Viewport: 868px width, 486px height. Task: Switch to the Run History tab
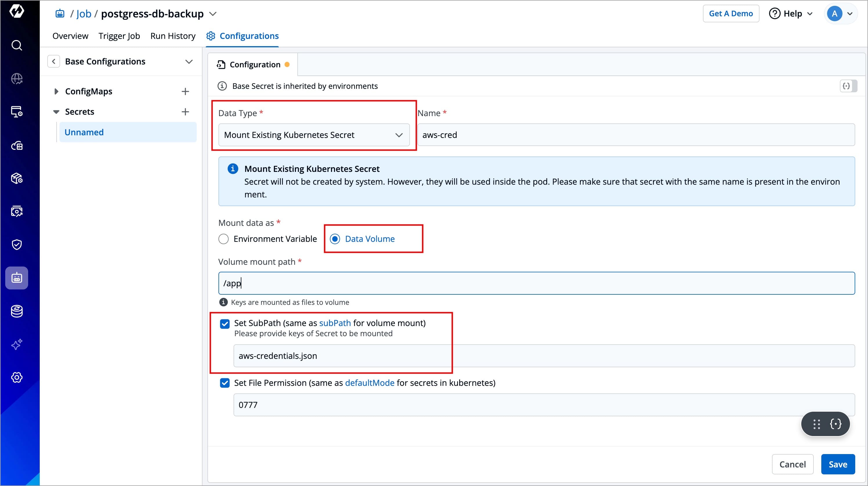[173, 36]
